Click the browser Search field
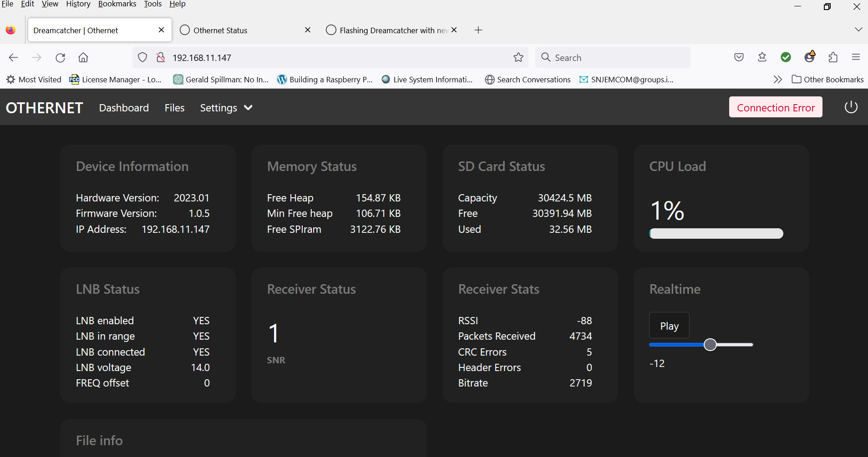 612,57
